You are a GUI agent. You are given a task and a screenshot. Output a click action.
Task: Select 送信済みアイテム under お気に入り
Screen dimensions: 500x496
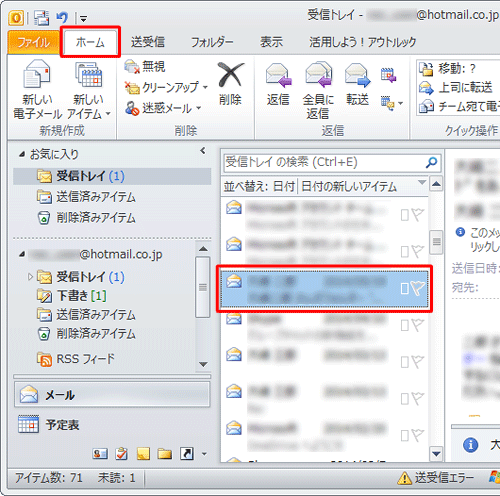click(87, 197)
